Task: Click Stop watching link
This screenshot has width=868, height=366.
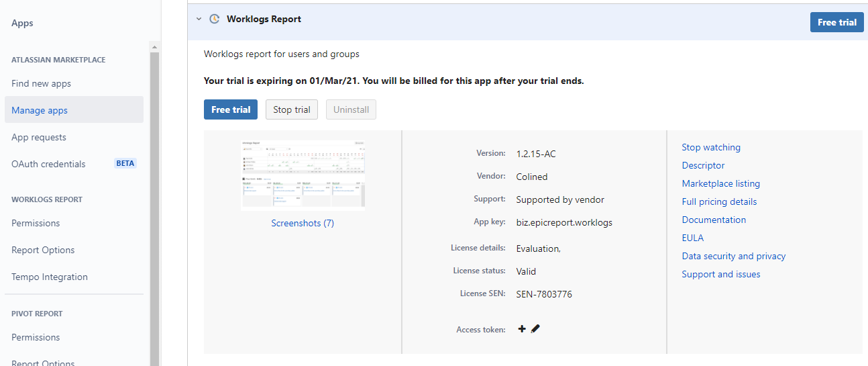Action: [711, 147]
